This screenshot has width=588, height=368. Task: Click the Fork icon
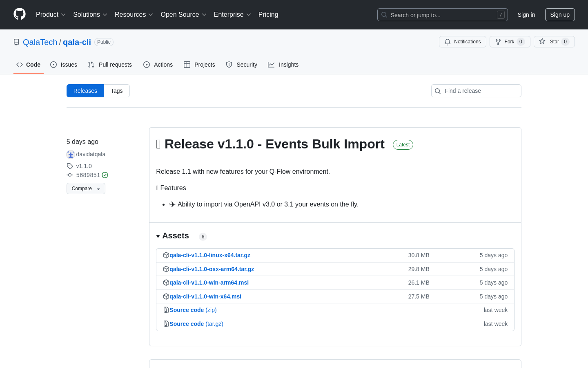tap(498, 42)
